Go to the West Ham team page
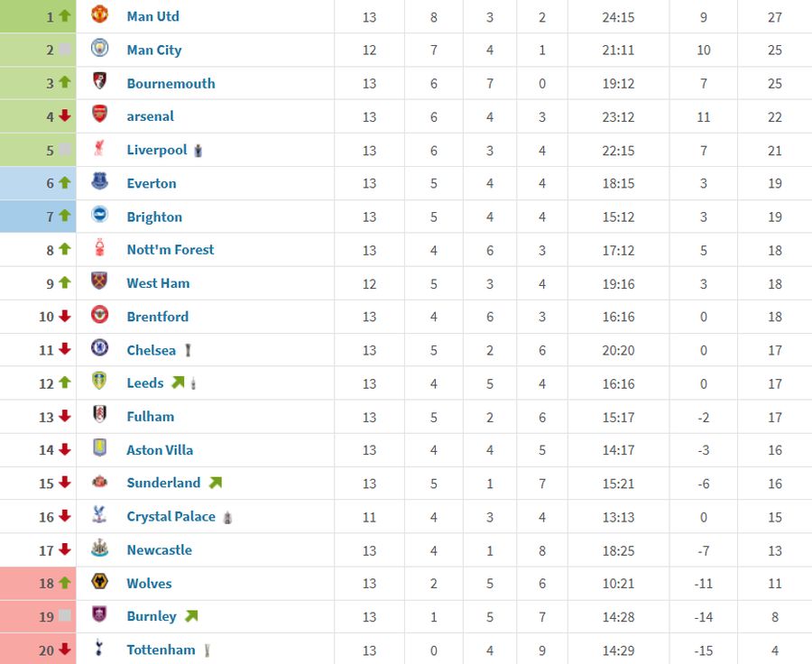The width and height of the screenshot is (812, 664). coord(158,283)
